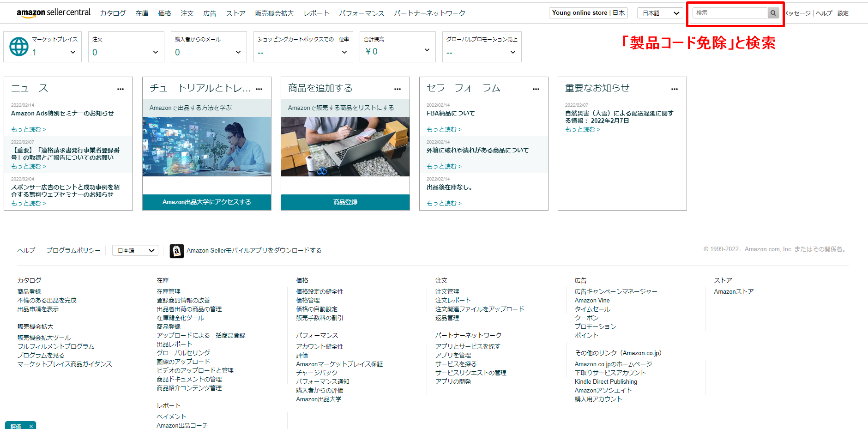Open the 商品を追加する card ellipsis menu
The width and height of the screenshot is (868, 429).
click(x=398, y=89)
